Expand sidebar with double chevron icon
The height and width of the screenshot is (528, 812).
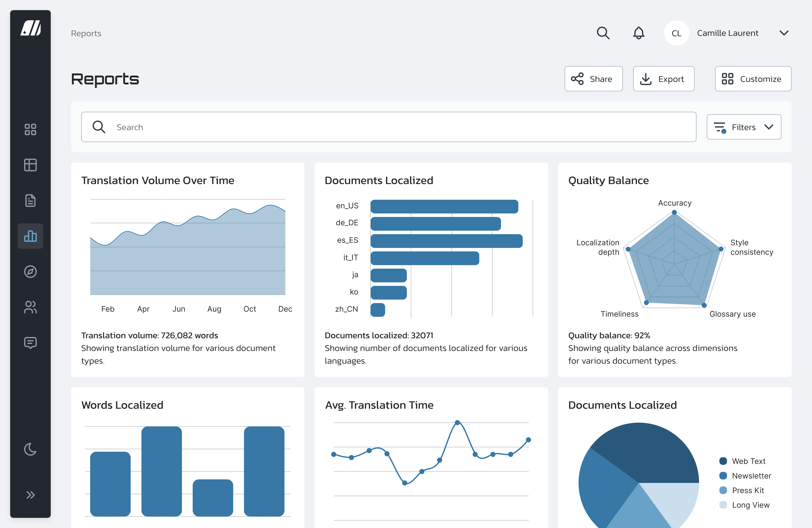[30, 495]
